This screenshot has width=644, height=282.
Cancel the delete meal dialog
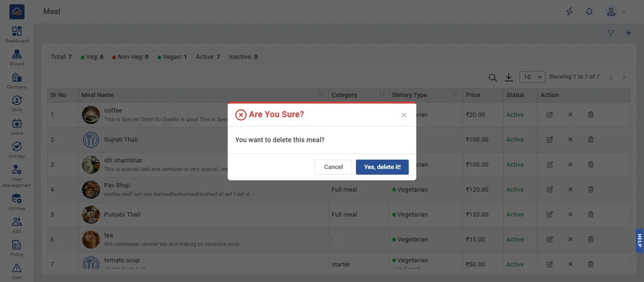(333, 167)
